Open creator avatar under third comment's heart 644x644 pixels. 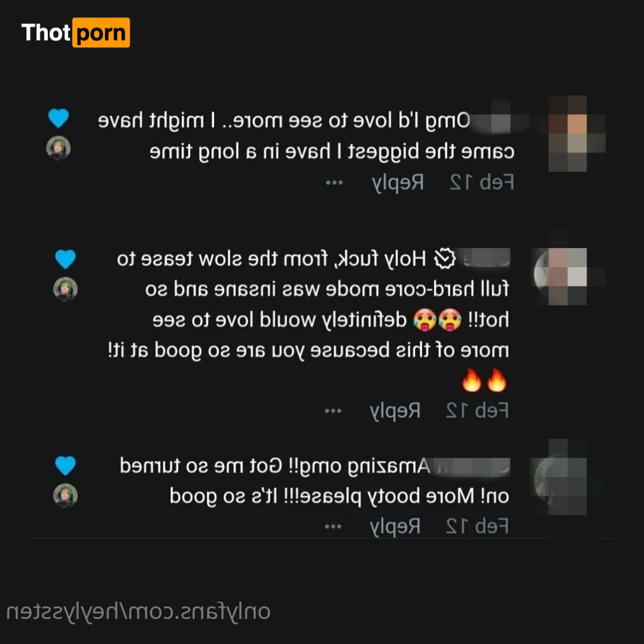click(65, 496)
